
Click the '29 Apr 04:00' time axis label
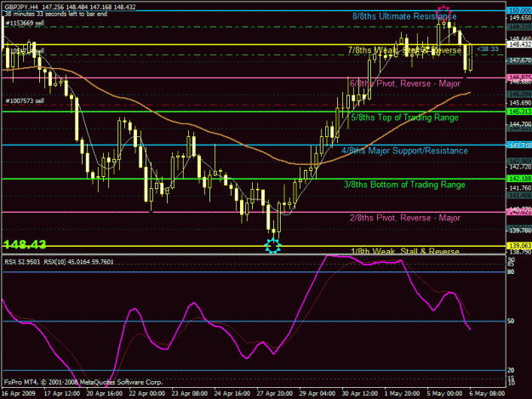pos(317,394)
